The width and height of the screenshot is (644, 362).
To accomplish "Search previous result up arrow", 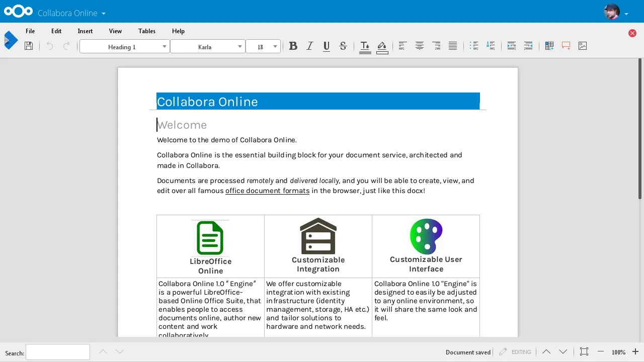I will [x=103, y=352].
